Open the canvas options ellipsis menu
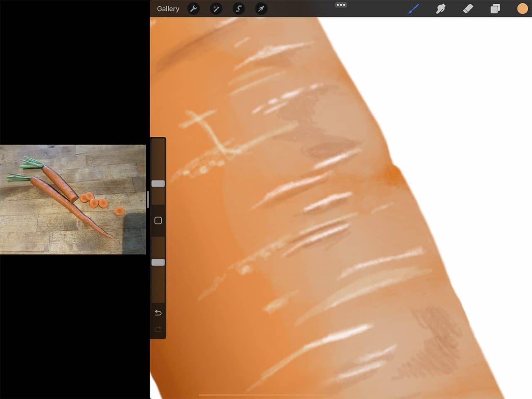This screenshot has width=532, height=399. 341,5
